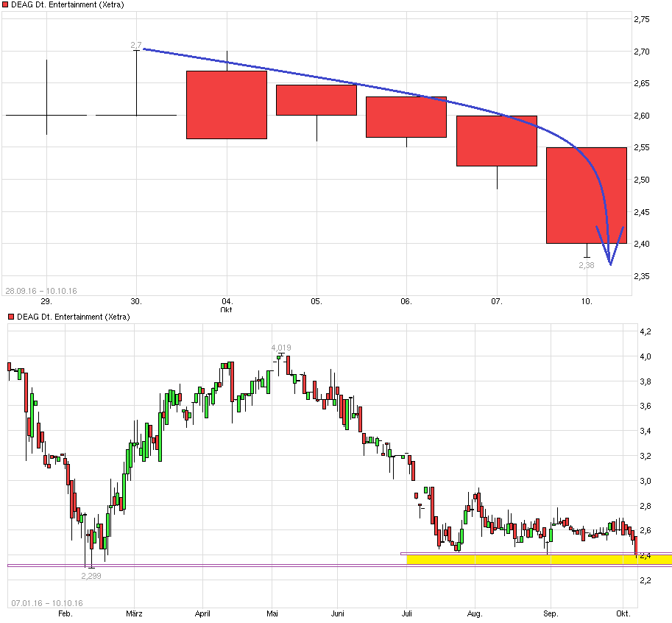Click the x-axis label '10.'

point(587,301)
